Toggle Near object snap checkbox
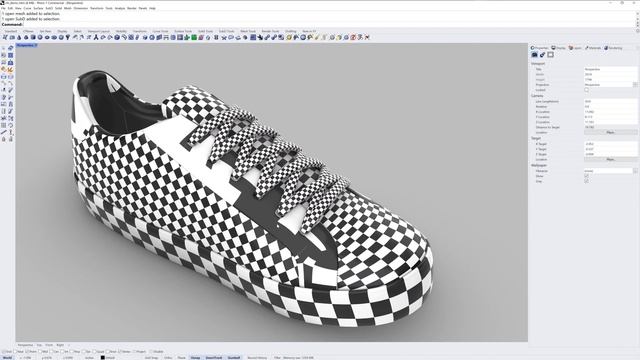Screen dimensions: 640x360 point(15,351)
